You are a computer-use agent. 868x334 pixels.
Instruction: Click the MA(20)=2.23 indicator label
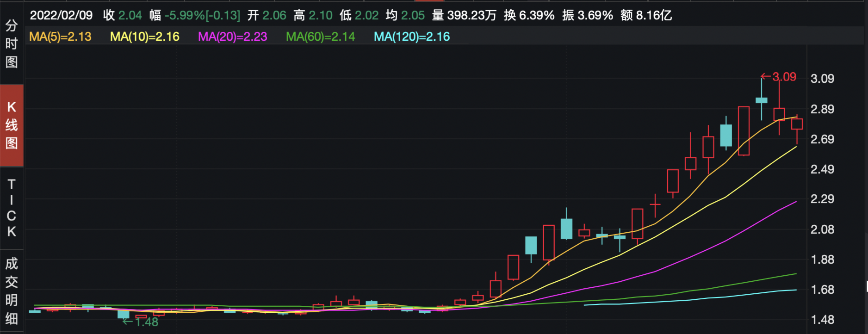(233, 37)
